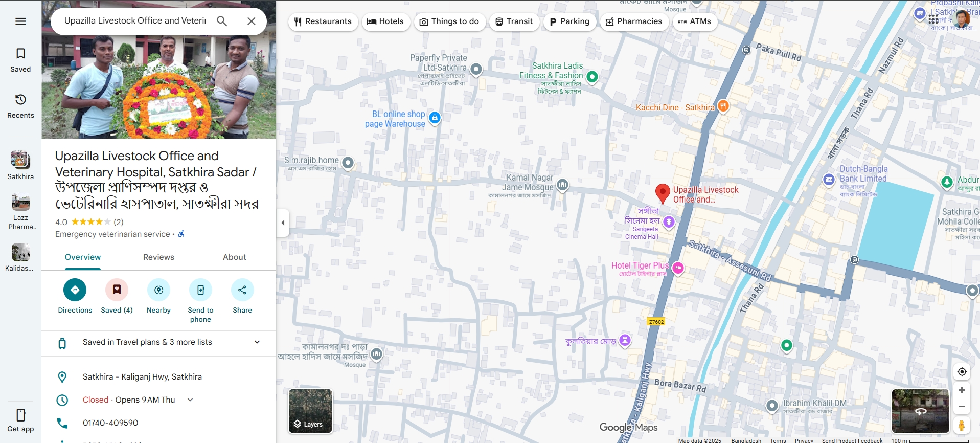Toggle the Layers map view
Screen dimensions: 980x443
pyautogui.click(x=310, y=411)
